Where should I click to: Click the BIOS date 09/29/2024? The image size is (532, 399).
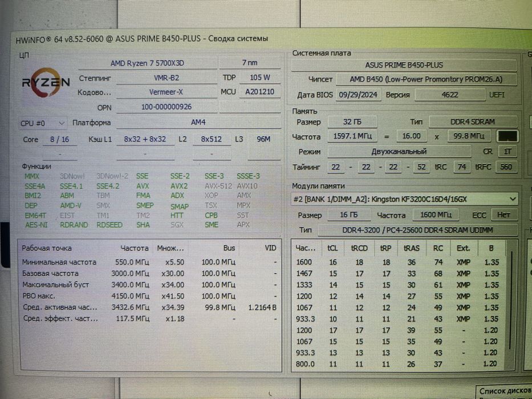358,95
